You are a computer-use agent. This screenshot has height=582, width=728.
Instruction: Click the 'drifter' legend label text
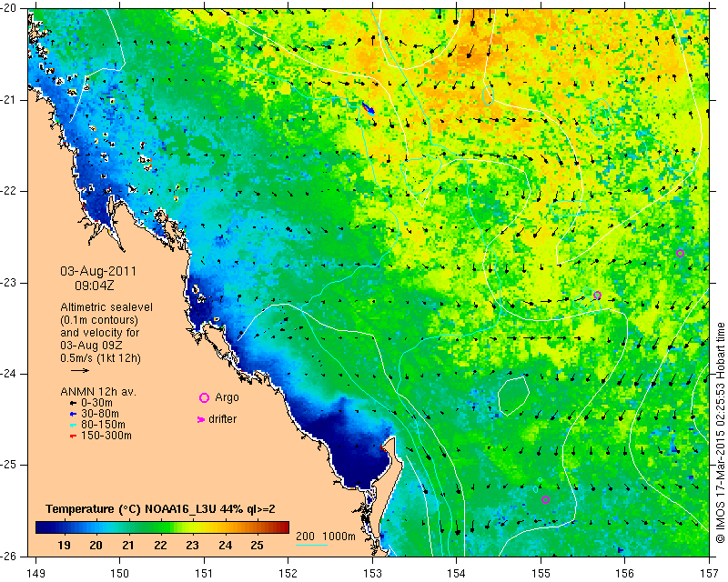tap(222, 419)
